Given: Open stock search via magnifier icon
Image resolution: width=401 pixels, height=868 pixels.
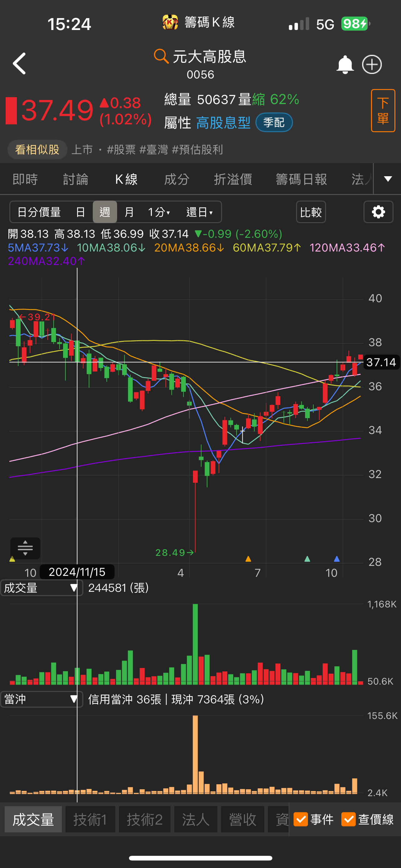Looking at the screenshot, I should [161, 56].
